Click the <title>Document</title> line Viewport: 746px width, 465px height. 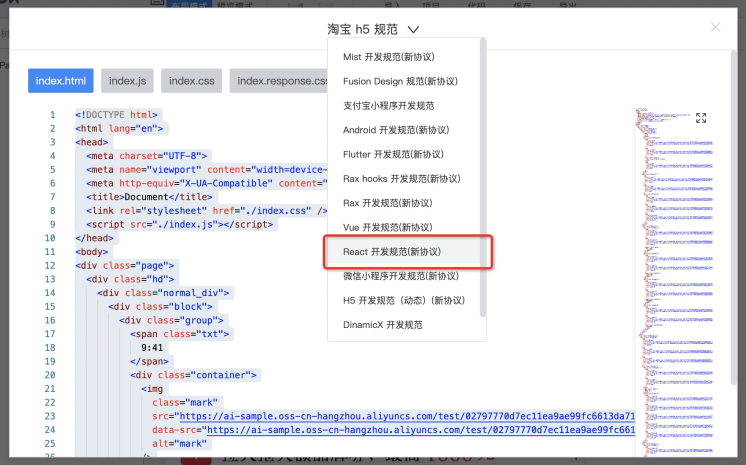point(149,197)
